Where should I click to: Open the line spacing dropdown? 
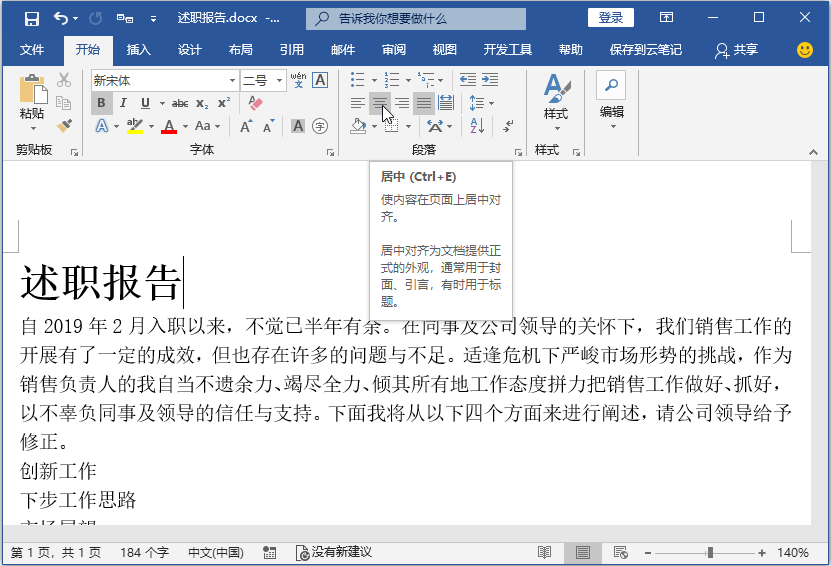coord(482,103)
